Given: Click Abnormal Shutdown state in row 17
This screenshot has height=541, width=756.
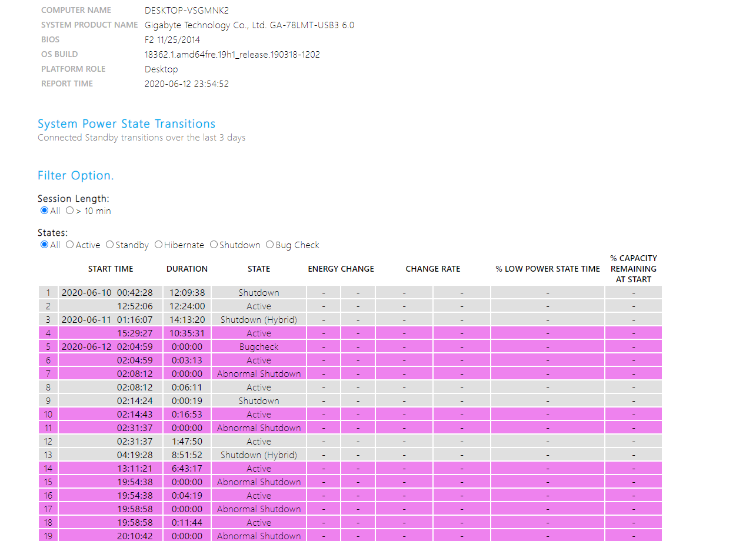Looking at the screenshot, I should coord(259,509).
